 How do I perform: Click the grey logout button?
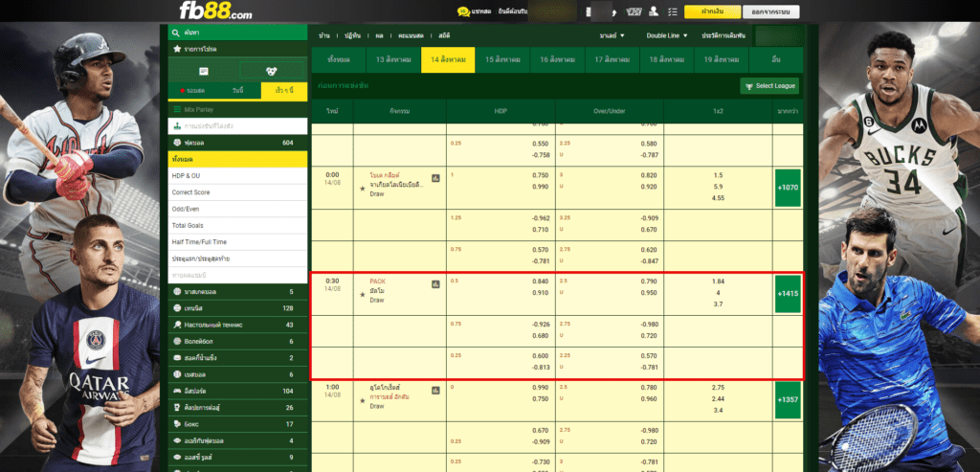pyautogui.click(x=771, y=11)
